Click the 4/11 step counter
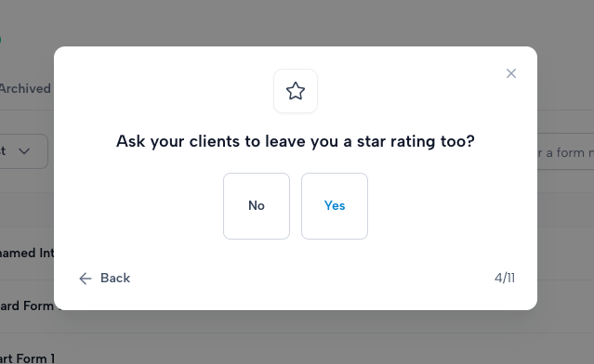This screenshot has height=364, width=594. click(x=505, y=279)
